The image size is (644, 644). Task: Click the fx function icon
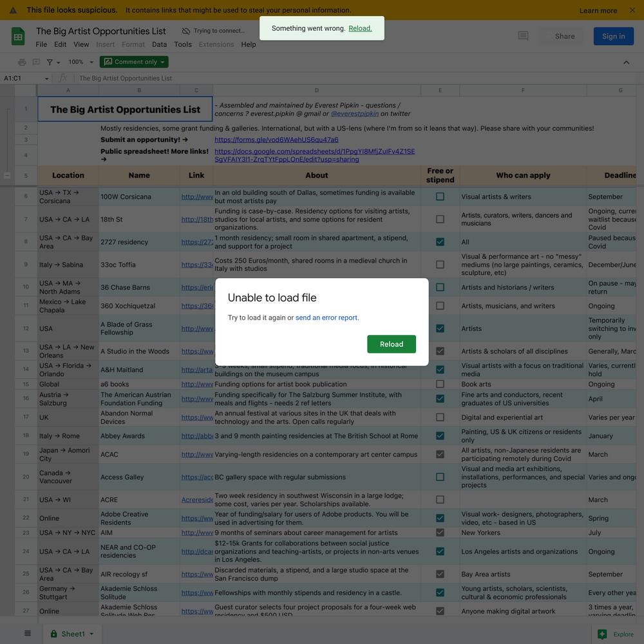click(x=63, y=78)
